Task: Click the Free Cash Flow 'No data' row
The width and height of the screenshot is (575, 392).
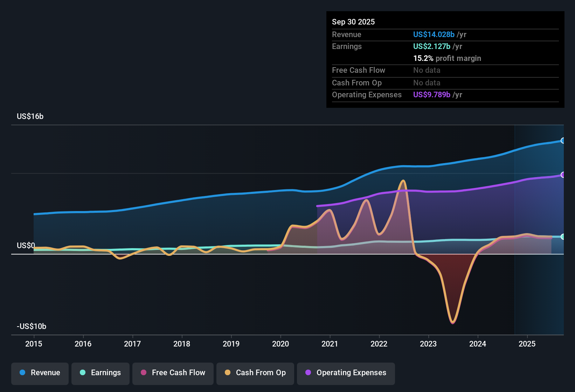Action: tap(427, 70)
